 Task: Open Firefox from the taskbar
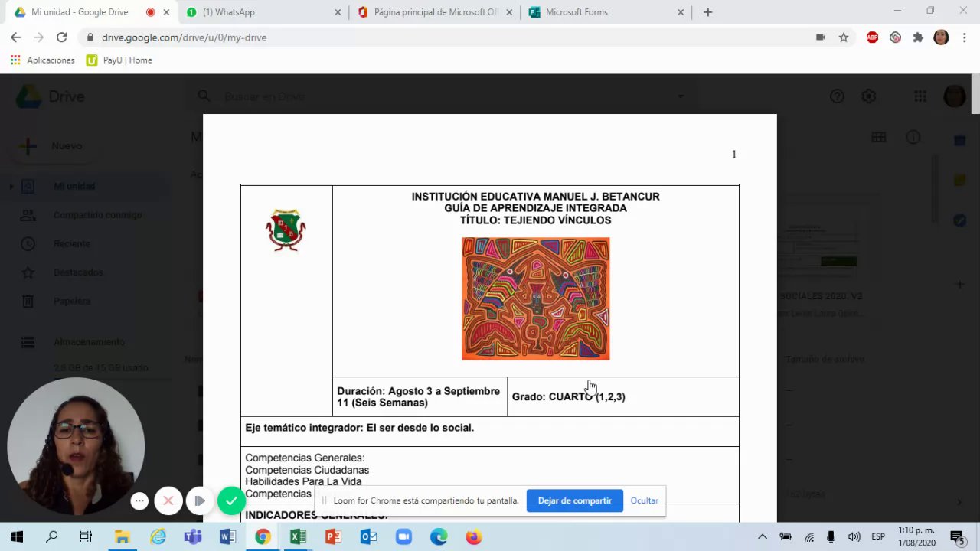(x=474, y=536)
